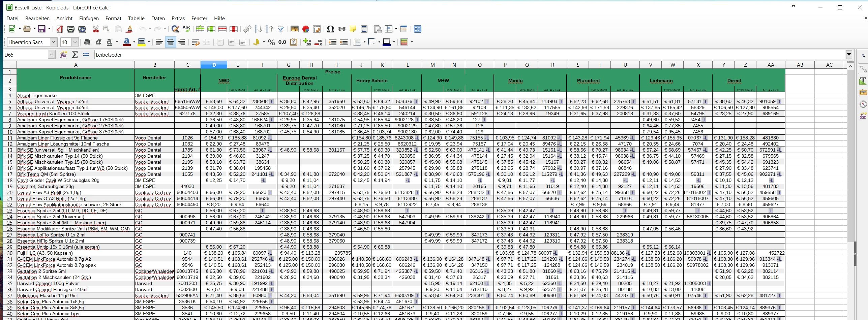868x320 pixels.
Task: Open the Einfügen menu
Action: pyautogui.click(x=89, y=19)
